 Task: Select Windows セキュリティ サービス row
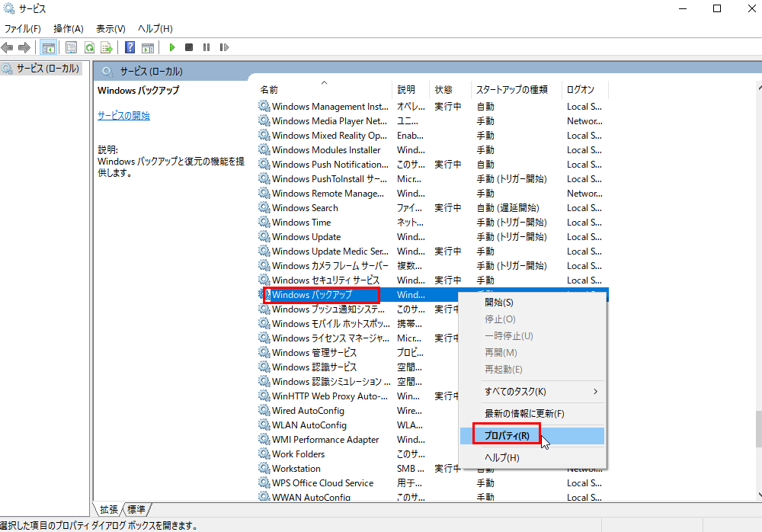tap(433, 280)
